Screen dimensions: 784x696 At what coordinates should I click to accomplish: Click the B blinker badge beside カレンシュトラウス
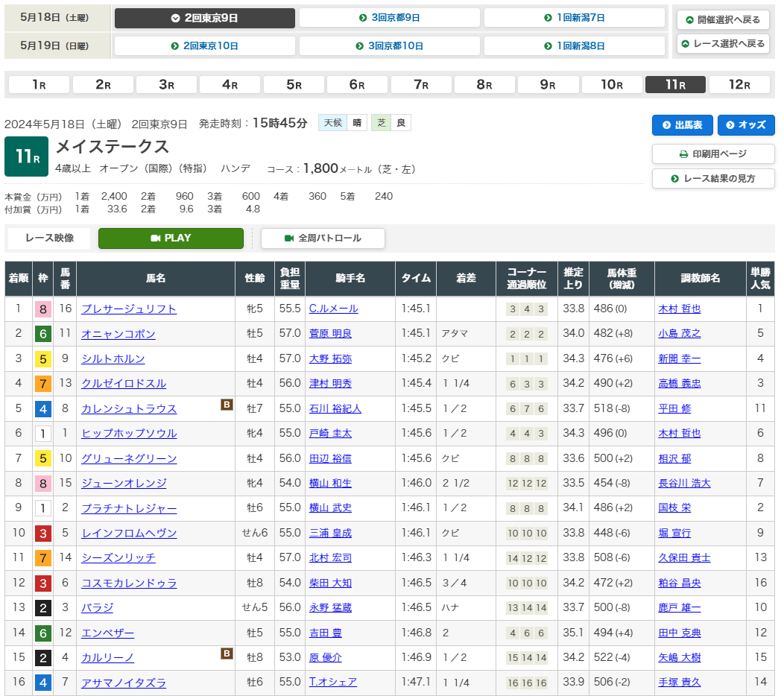(x=227, y=405)
